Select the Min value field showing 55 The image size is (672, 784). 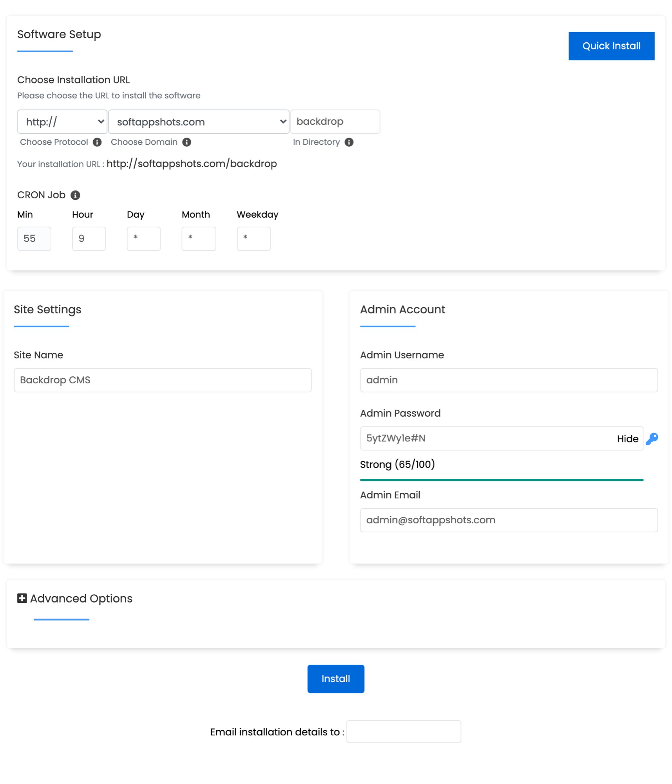(34, 239)
